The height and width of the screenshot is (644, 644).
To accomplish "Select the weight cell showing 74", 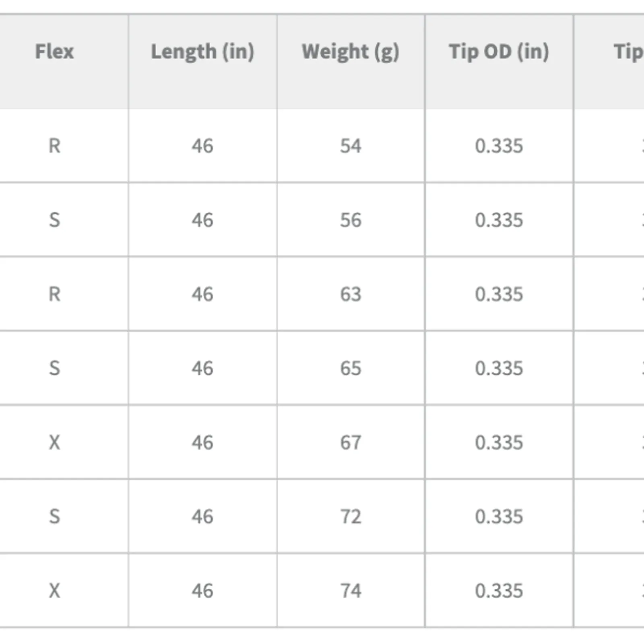I will 351,591.
